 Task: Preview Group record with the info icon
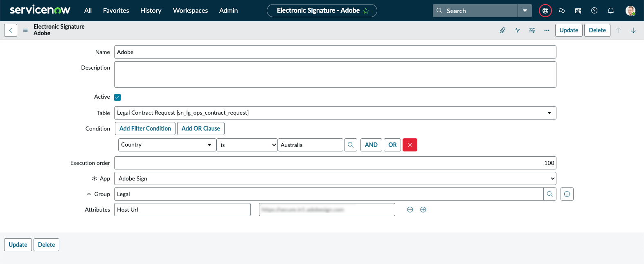pos(567,194)
